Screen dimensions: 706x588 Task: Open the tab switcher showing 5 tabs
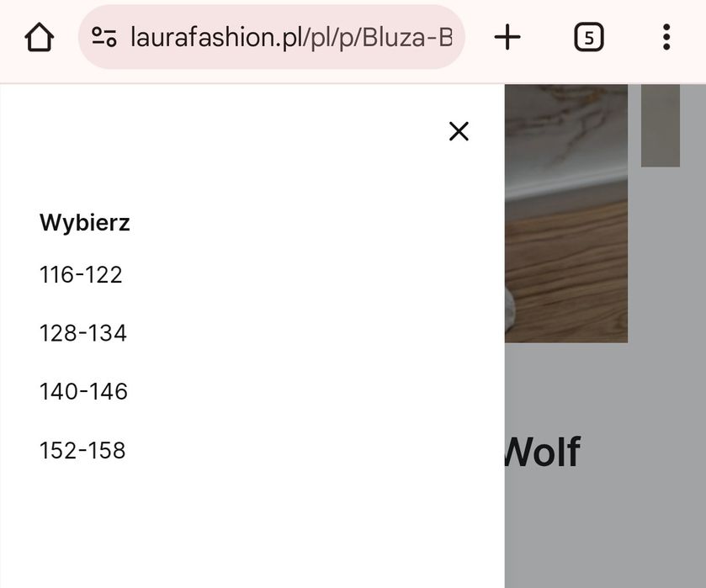tap(589, 37)
